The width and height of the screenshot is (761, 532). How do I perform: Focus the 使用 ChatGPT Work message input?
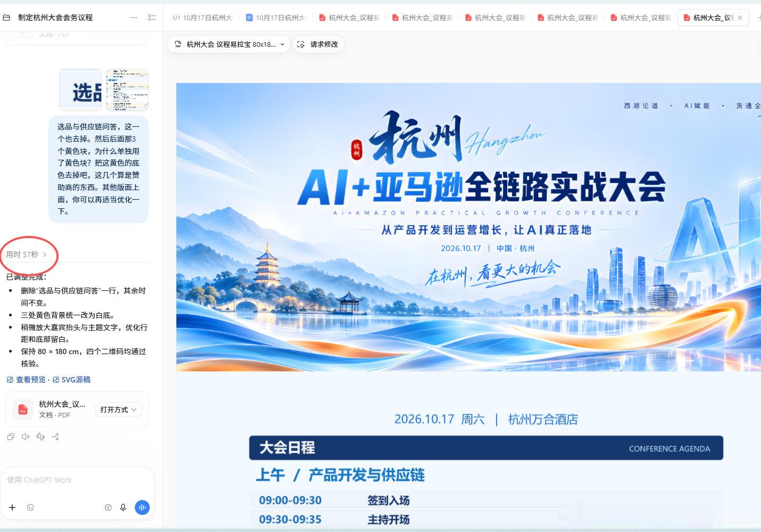coord(77,480)
